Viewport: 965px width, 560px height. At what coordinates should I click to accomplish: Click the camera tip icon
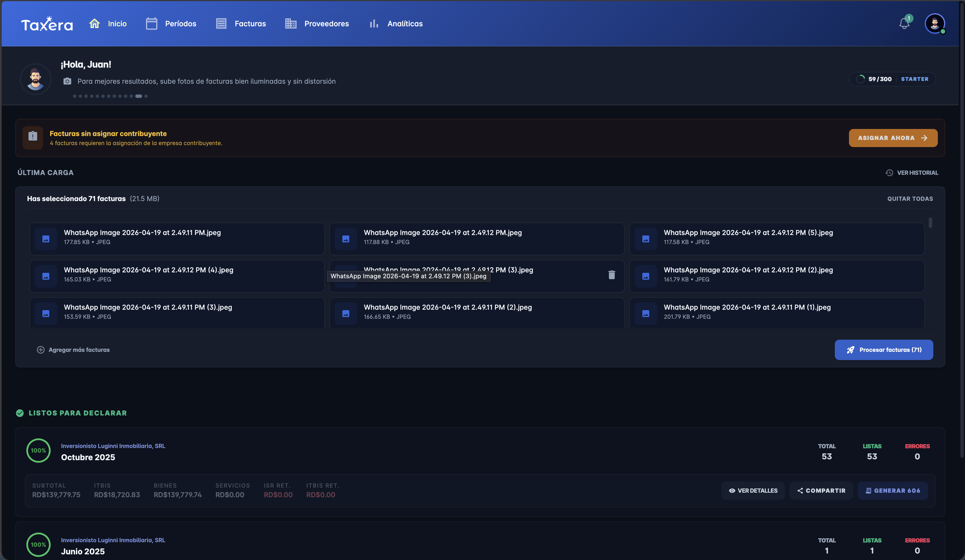tap(67, 81)
